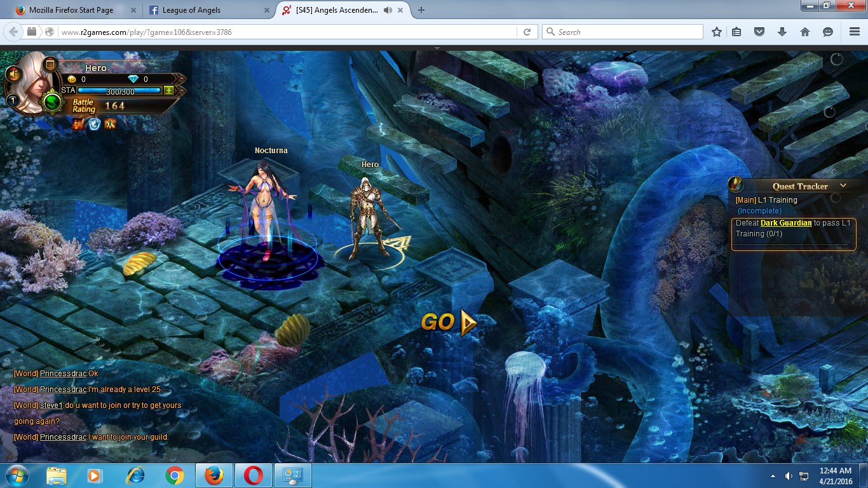The width and height of the screenshot is (868, 488).
Task: Click the gold coin currency icon
Action: coord(72,79)
